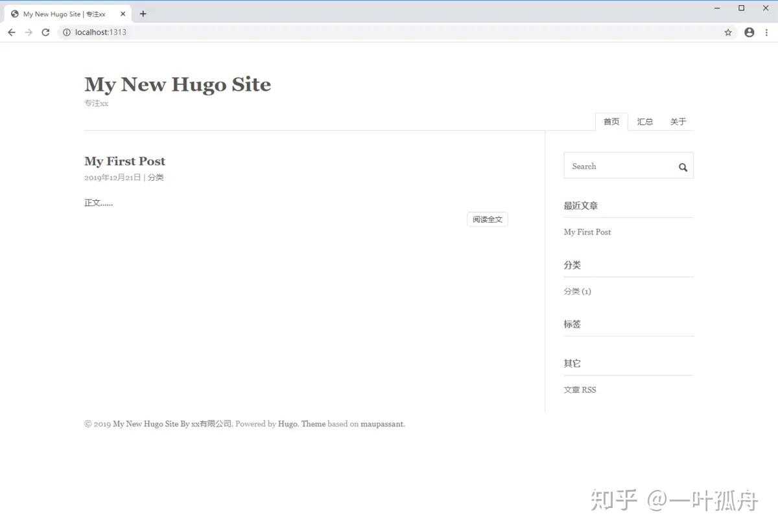This screenshot has width=778, height=532.
Task: Open My First Post under 最近文章
Action: 587,232
